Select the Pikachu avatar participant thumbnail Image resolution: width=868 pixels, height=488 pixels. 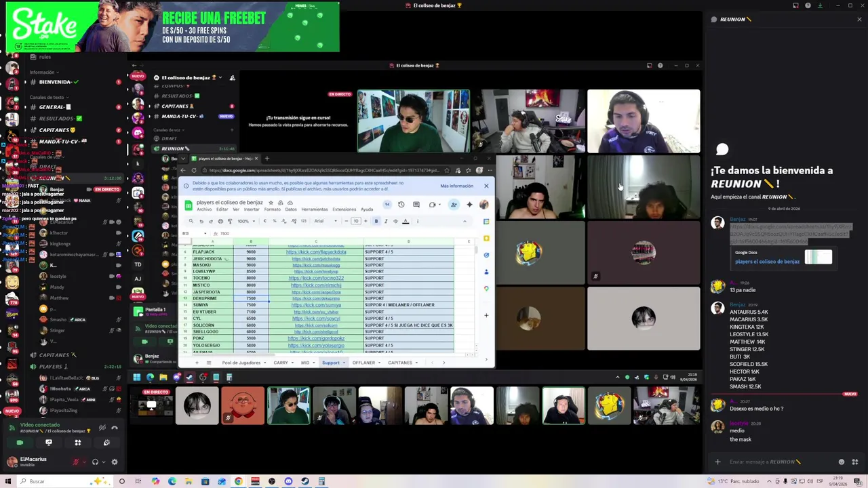click(x=609, y=405)
